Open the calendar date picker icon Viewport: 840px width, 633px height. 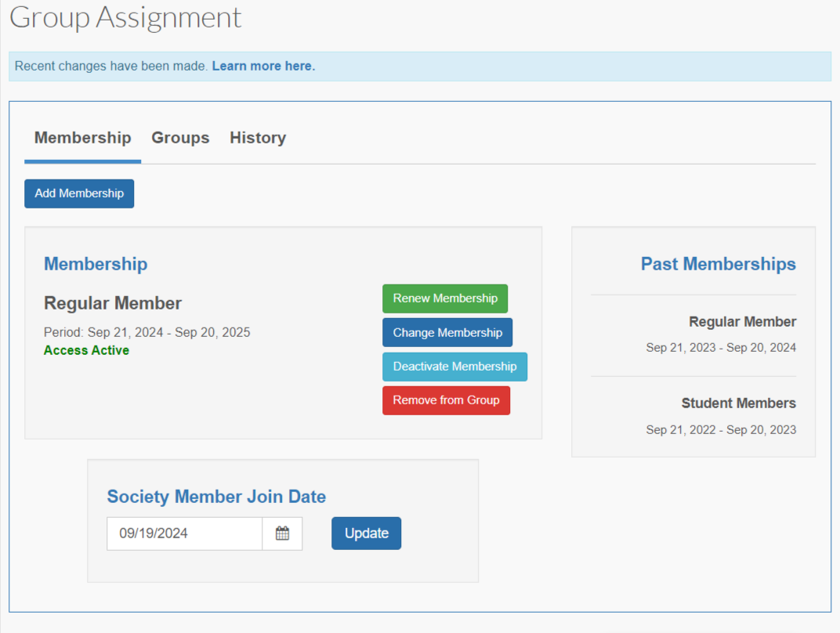[x=282, y=534]
